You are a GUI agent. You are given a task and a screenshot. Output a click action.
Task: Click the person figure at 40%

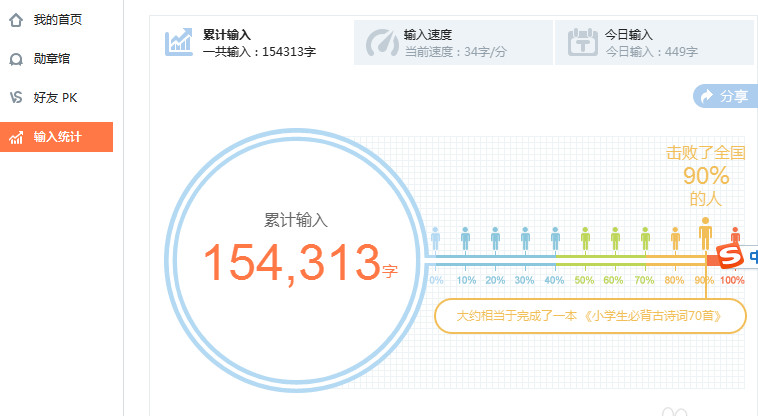tap(555, 238)
